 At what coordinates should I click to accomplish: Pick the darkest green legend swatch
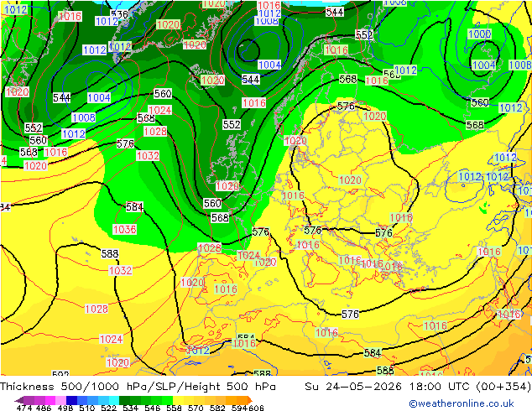coord(124,400)
